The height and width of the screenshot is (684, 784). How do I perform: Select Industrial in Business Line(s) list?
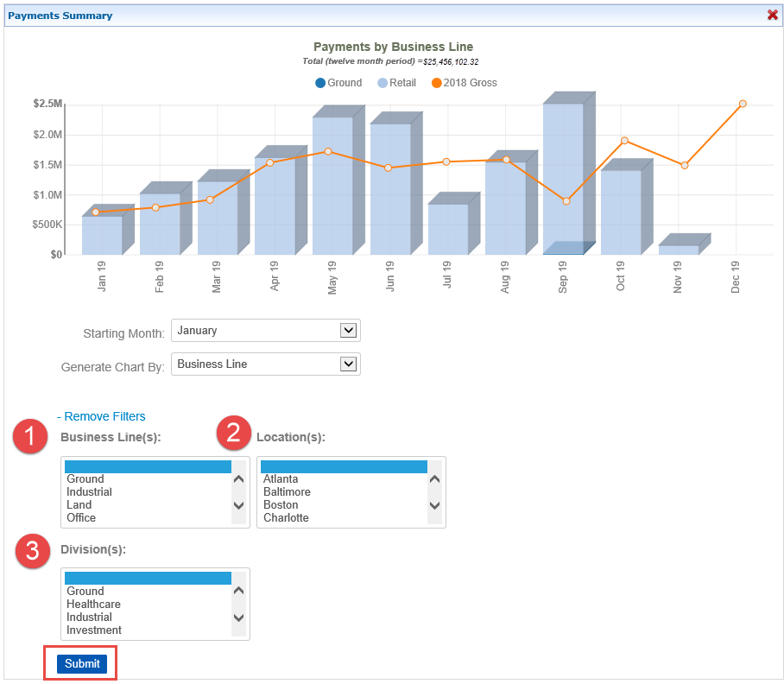(x=90, y=492)
